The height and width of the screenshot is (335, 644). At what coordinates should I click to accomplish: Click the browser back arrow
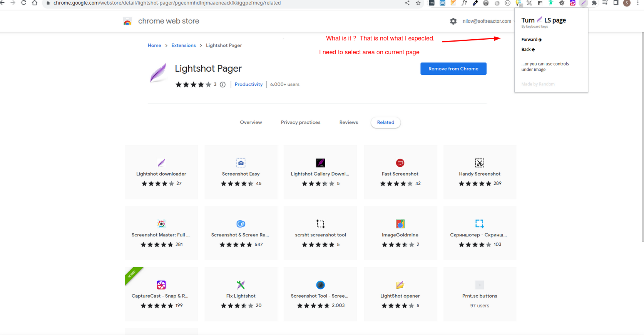(2, 3)
